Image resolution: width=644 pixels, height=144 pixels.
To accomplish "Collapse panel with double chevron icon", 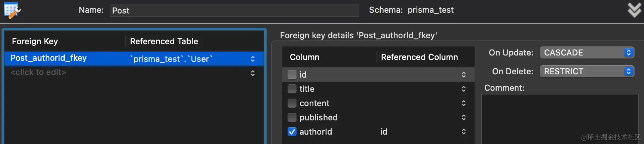I will click(x=634, y=10).
